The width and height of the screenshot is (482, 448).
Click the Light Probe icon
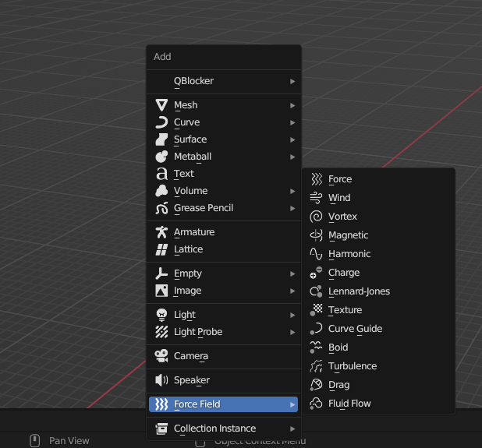coord(161,332)
